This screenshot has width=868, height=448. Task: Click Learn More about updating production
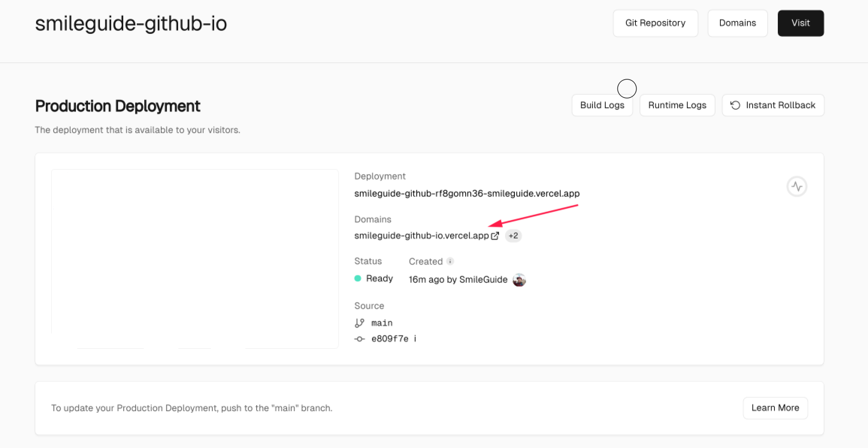coord(775,408)
